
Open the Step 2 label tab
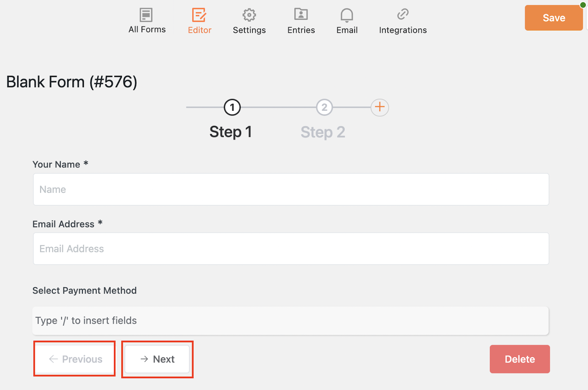coord(323,132)
